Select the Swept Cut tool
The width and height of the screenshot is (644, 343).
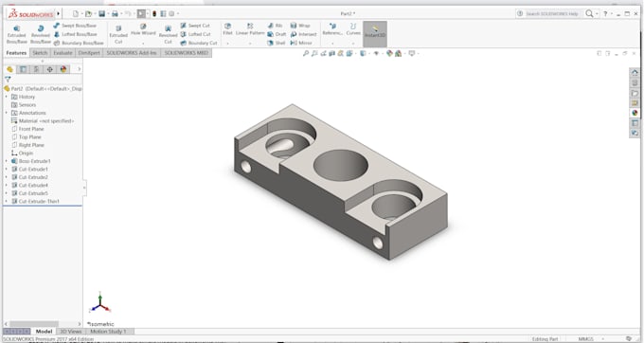[x=195, y=26]
